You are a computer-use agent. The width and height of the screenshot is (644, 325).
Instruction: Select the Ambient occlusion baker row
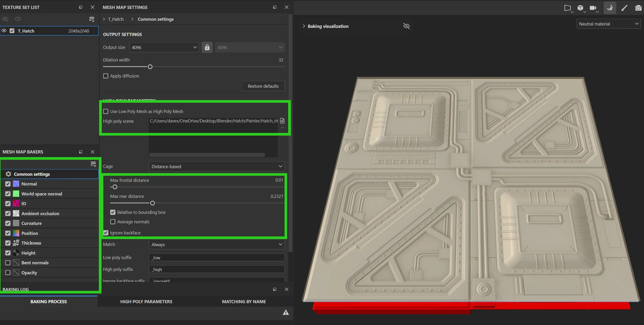tap(49, 214)
